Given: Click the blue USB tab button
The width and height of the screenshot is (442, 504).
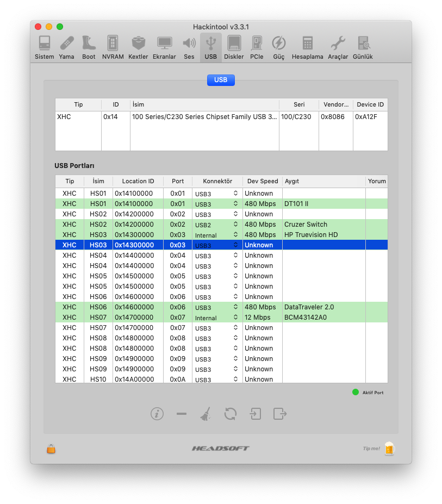Looking at the screenshot, I should (221, 80).
